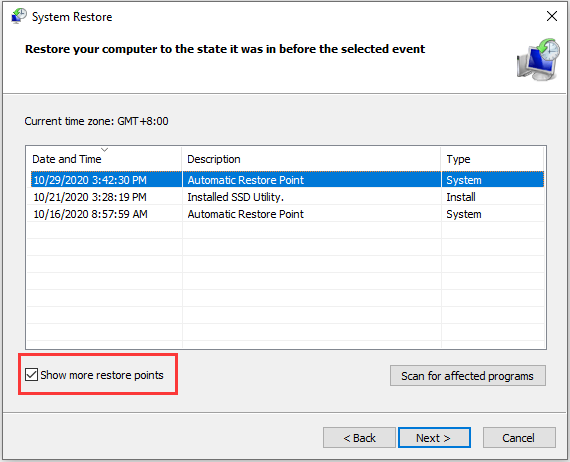Click the sort arrow above Date and Time

(105, 149)
